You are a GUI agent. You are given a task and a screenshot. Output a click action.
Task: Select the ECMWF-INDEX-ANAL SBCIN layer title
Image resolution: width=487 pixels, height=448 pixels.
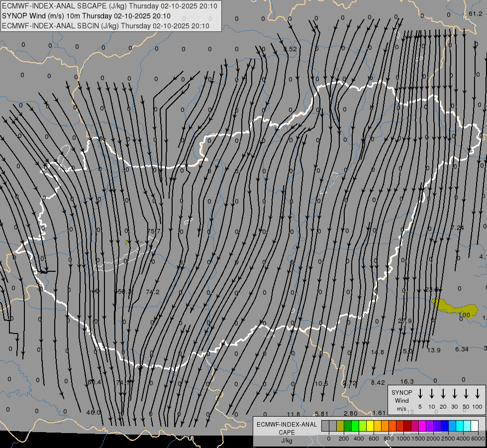(x=105, y=25)
